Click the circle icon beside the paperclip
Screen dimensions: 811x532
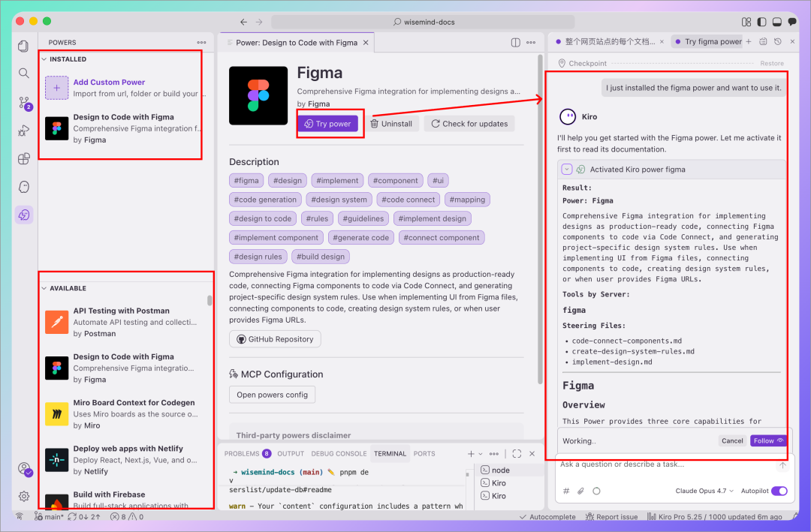[x=596, y=491]
